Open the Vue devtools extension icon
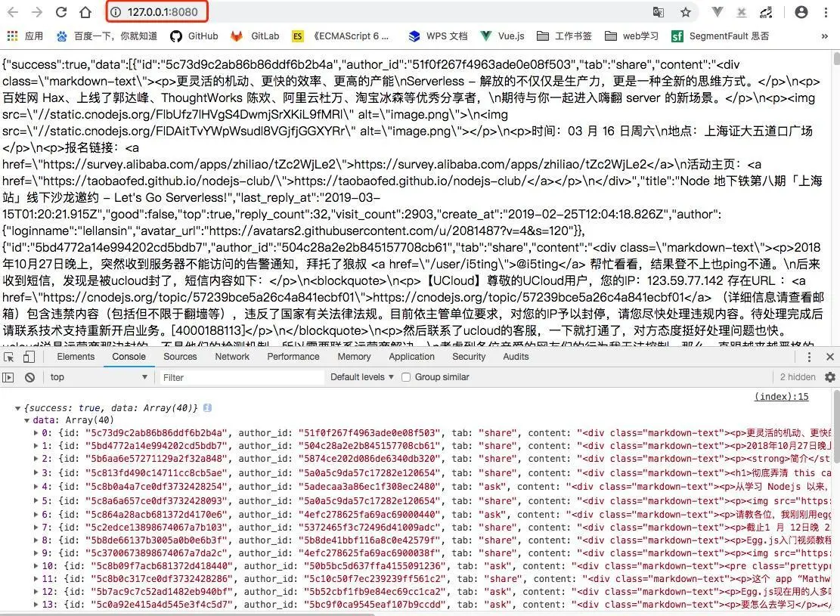The image size is (840, 616). (717, 12)
